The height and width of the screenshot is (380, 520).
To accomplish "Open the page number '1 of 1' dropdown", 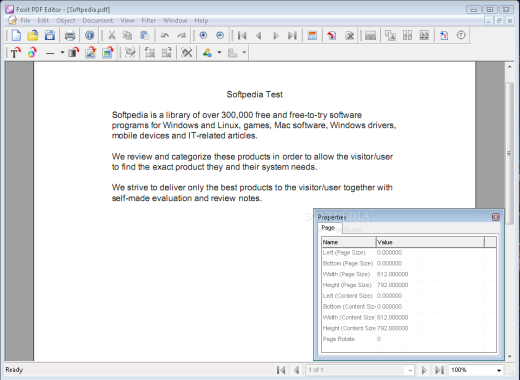I will (x=410, y=370).
